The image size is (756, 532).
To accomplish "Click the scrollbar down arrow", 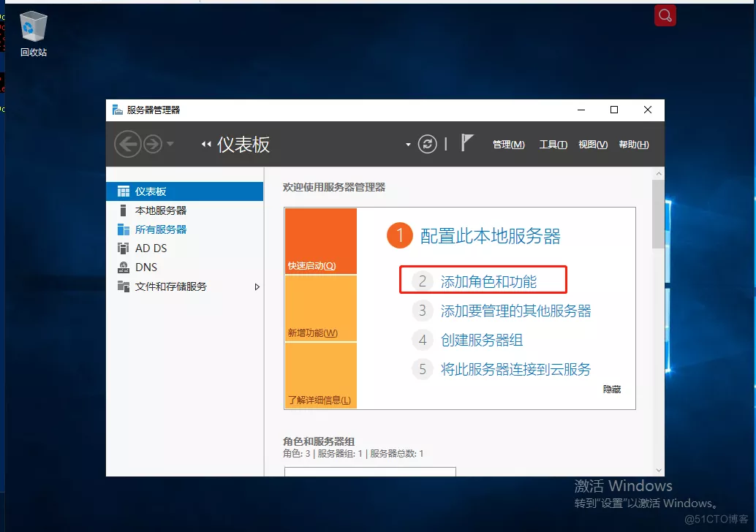I will click(659, 471).
